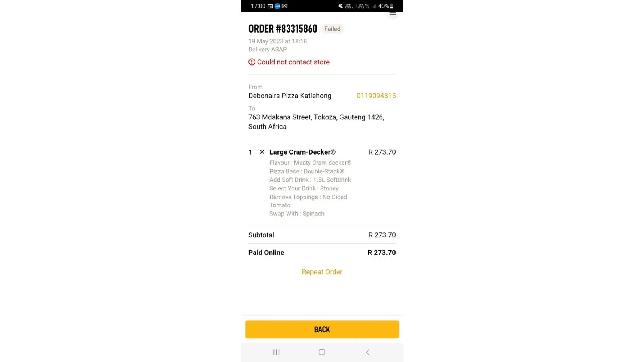644x362 pixels.
Task: Tap the calendar notification icon
Action: pyautogui.click(x=270, y=6)
